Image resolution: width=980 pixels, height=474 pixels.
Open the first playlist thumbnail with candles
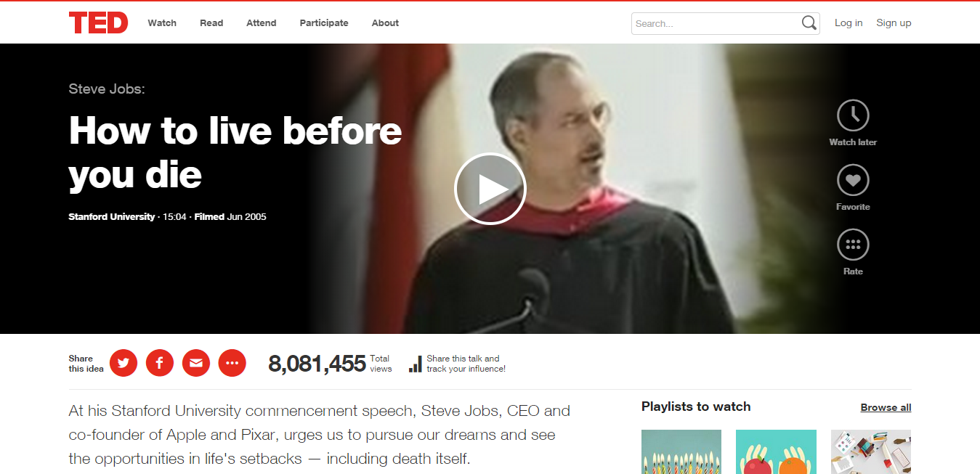pos(681,451)
